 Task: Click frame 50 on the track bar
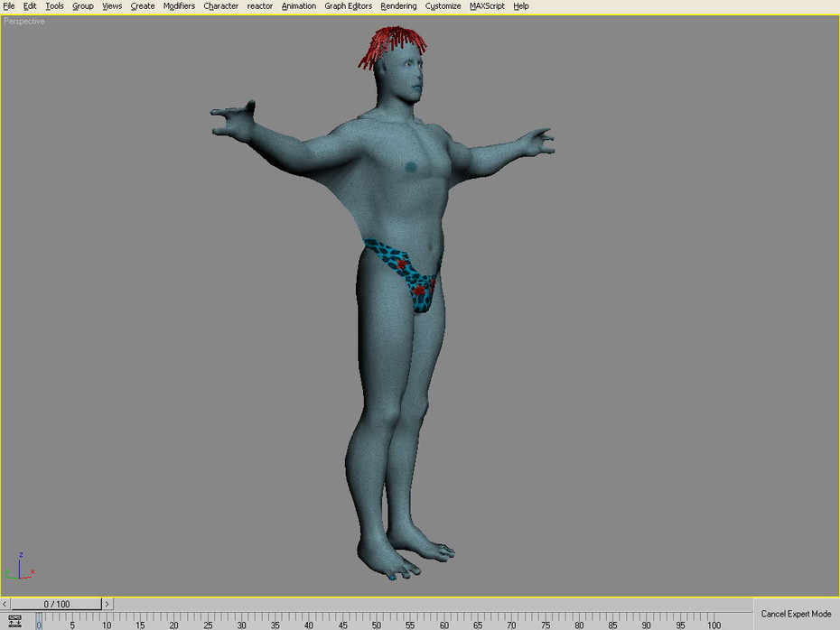pyautogui.click(x=377, y=625)
